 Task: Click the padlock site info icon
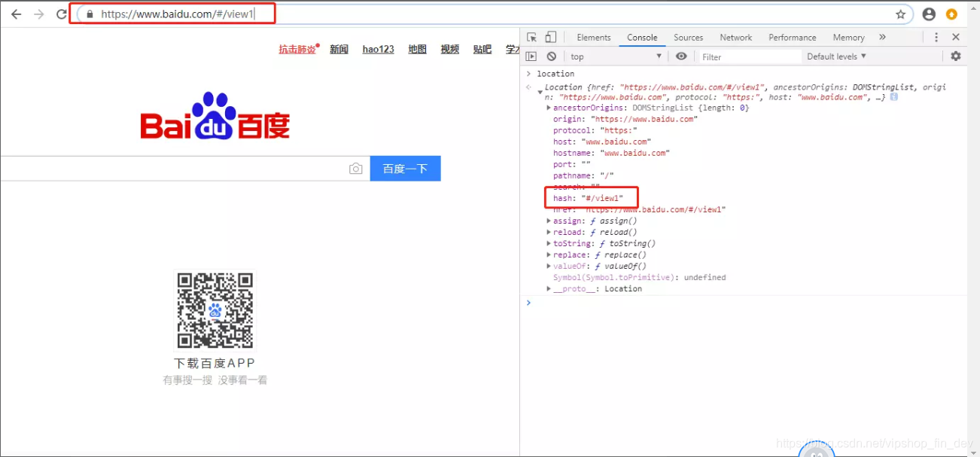point(90,14)
